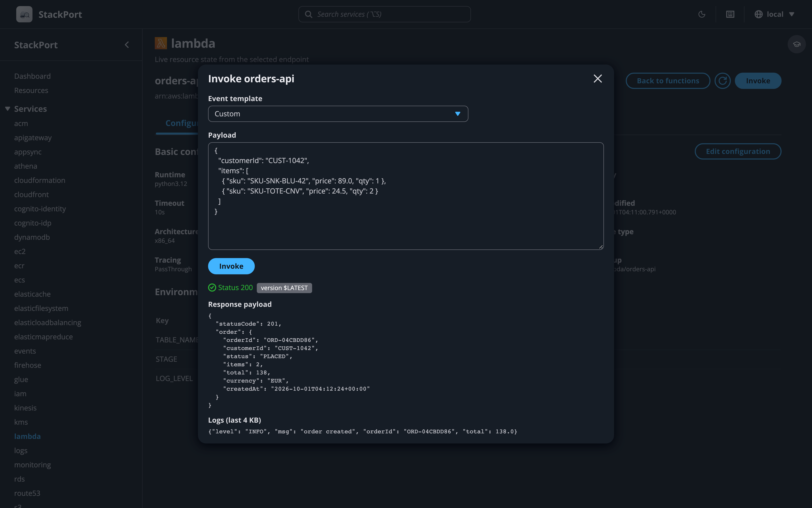This screenshot has width=812, height=508.
Task: Select the cloudformation service
Action: pyautogui.click(x=40, y=180)
